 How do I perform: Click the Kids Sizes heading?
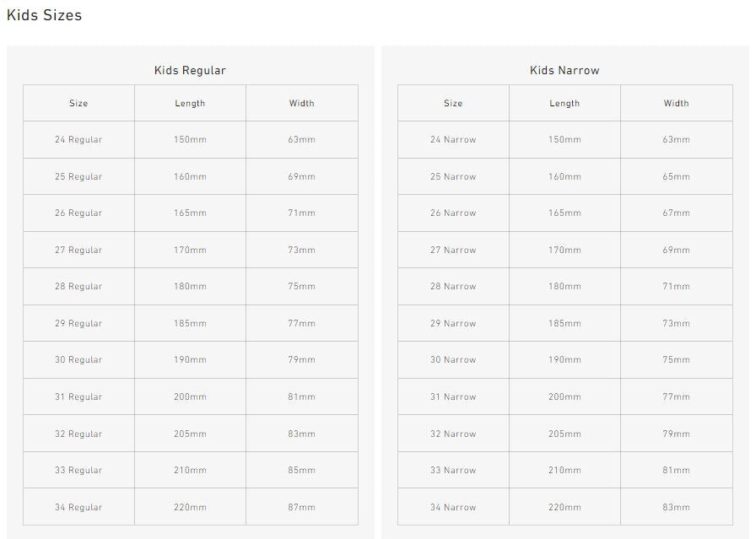[44, 15]
